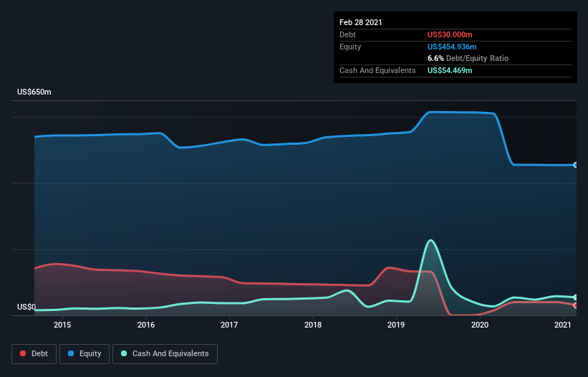
Task: Click the equity line peak in 2019
Action: click(x=431, y=112)
